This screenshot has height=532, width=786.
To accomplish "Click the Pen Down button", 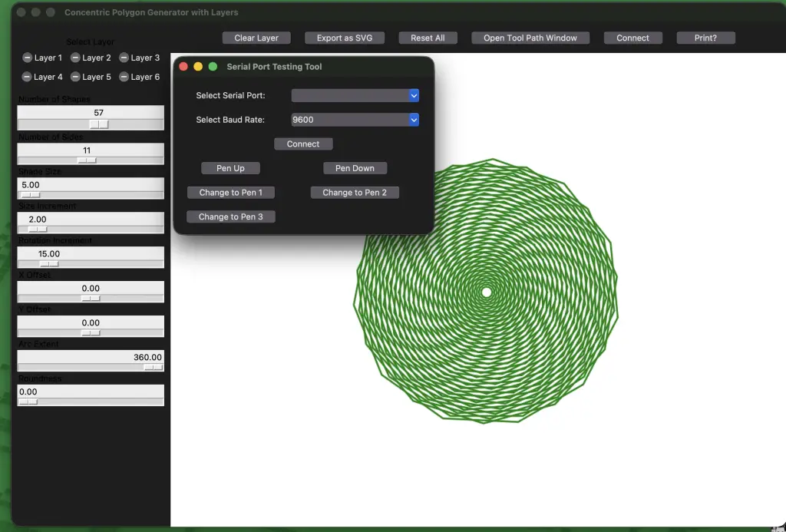I will point(355,168).
